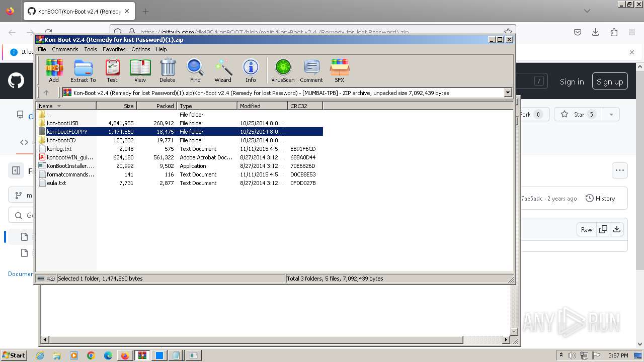Expand the Star list dropdown arrow
Viewport: 644px width, 362px height.
pyautogui.click(x=611, y=114)
